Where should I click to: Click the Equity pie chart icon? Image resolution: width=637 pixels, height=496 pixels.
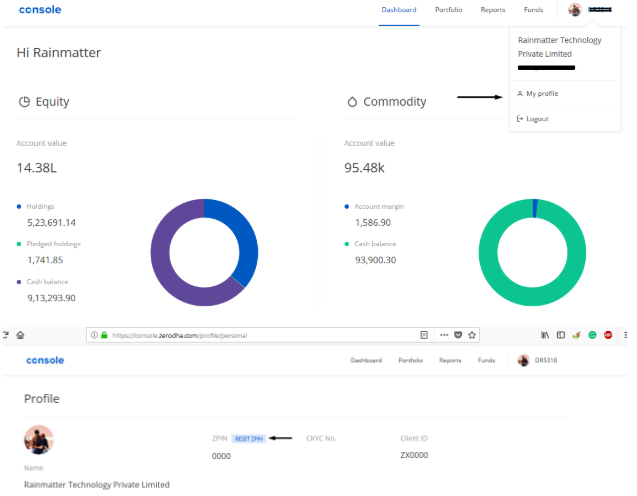click(x=23, y=102)
